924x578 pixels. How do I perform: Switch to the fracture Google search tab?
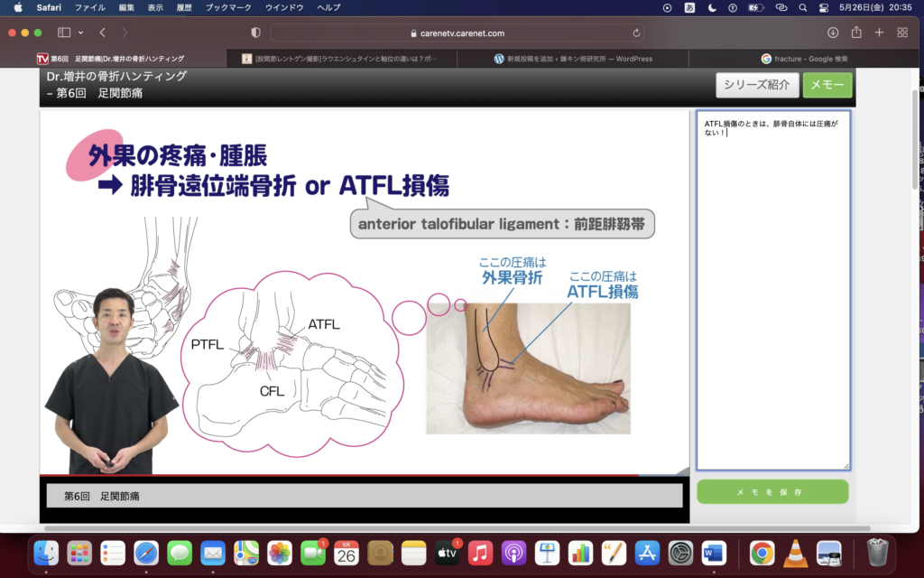click(x=804, y=59)
